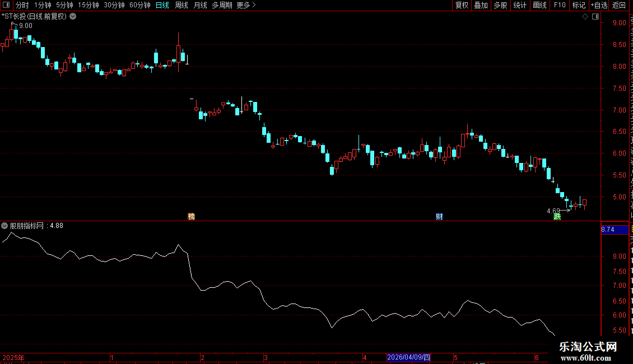633x364 pixels.
Task: Click the 标记 mark button
Action: (579, 5)
